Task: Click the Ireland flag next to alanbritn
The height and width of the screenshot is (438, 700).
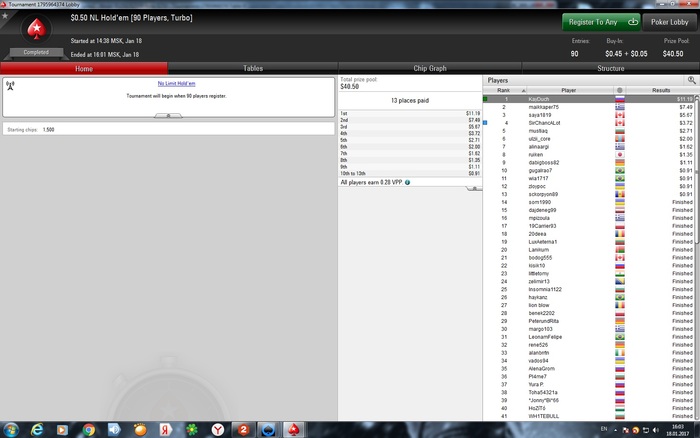Action: click(x=620, y=353)
